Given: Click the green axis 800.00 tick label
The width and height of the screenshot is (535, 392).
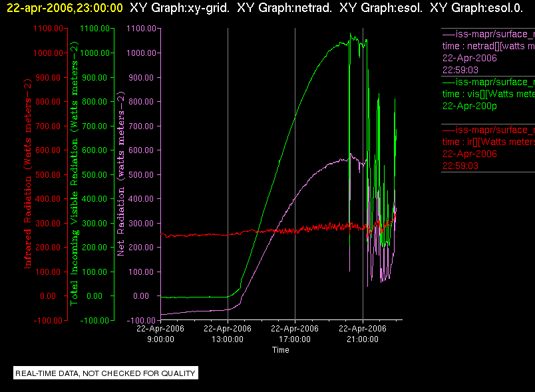Looking at the screenshot, I should tap(94, 102).
